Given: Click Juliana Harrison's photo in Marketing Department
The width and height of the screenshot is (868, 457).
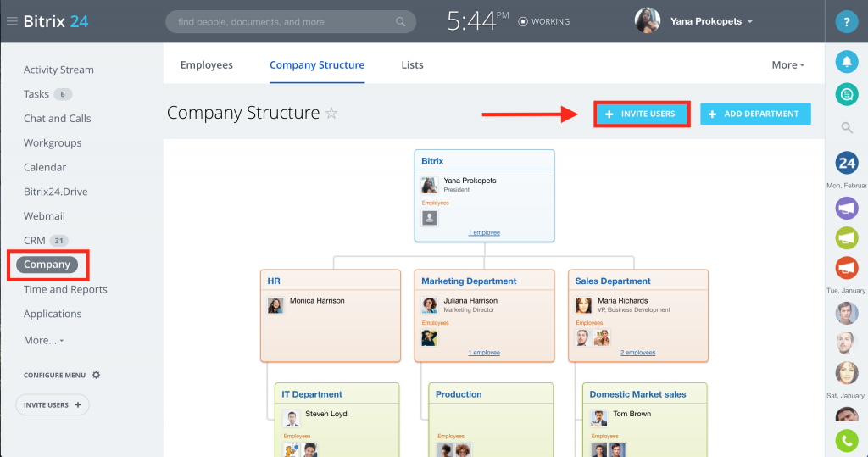Looking at the screenshot, I should click(x=429, y=305).
